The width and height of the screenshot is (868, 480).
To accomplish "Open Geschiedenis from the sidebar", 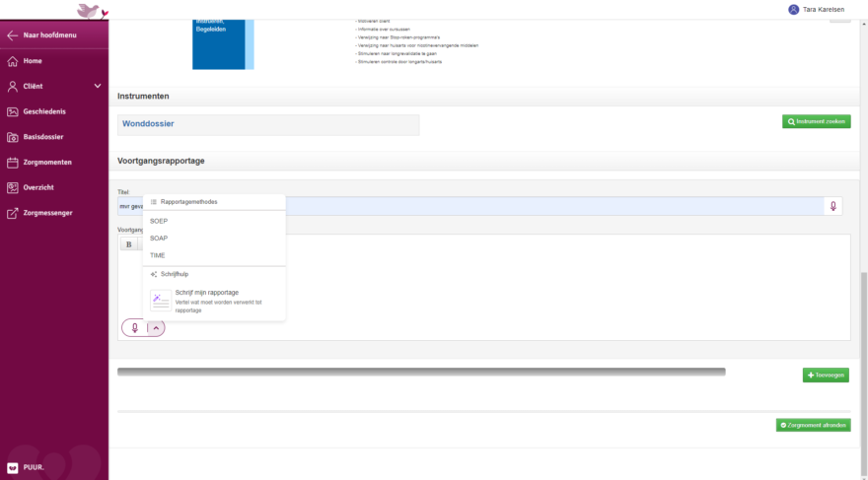I will (13, 111).
